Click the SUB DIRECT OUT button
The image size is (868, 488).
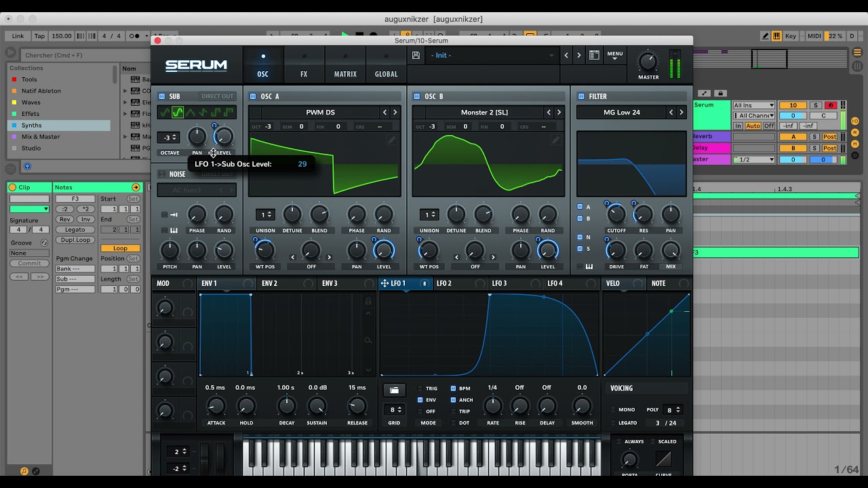(217, 96)
